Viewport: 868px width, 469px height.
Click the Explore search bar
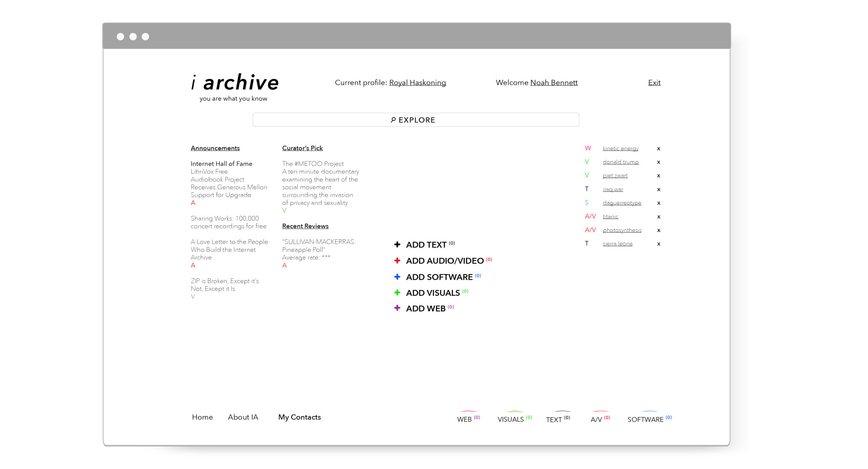[416, 120]
